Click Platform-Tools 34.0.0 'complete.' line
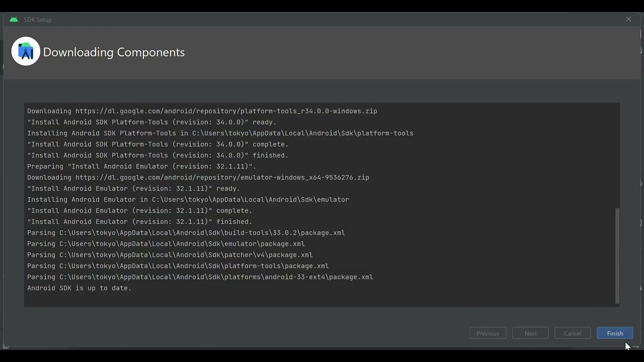 pos(157,144)
